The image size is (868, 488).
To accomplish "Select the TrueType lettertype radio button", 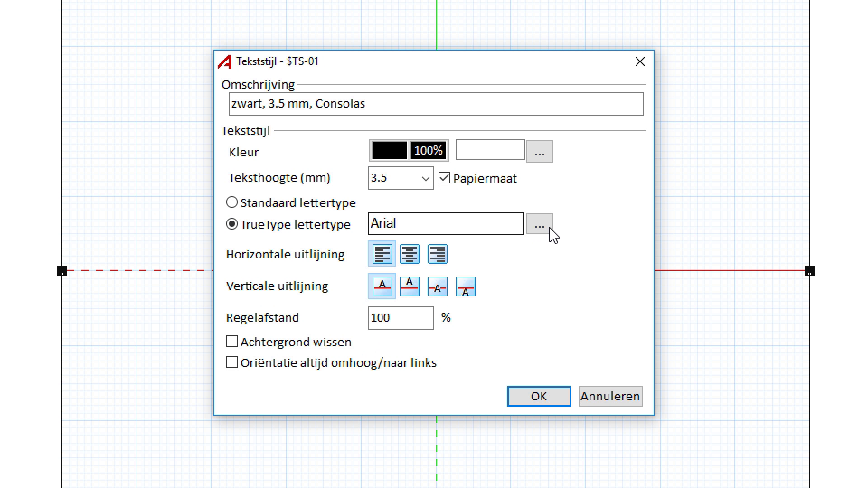I will tap(232, 224).
